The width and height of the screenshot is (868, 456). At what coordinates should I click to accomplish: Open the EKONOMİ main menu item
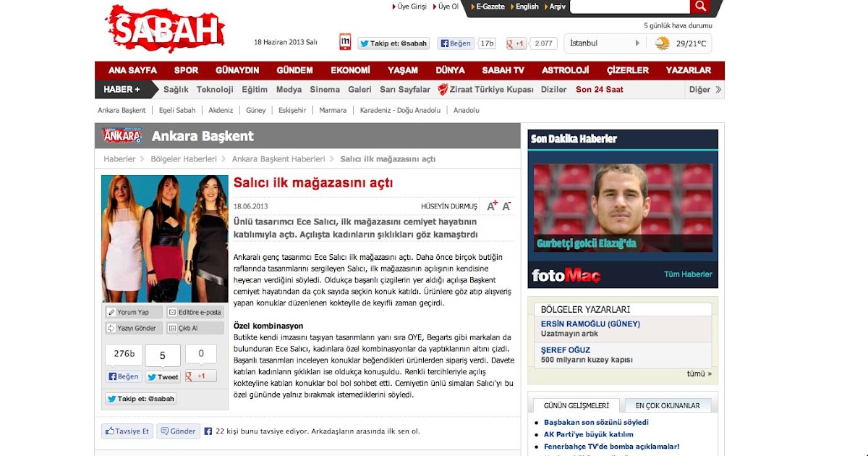350,70
